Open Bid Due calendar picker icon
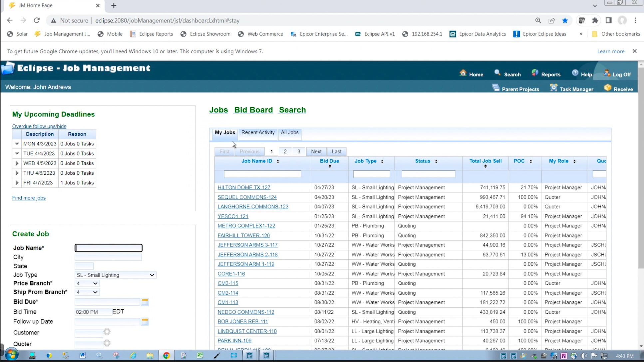Image resolution: width=644 pixels, height=362 pixels. tap(145, 302)
